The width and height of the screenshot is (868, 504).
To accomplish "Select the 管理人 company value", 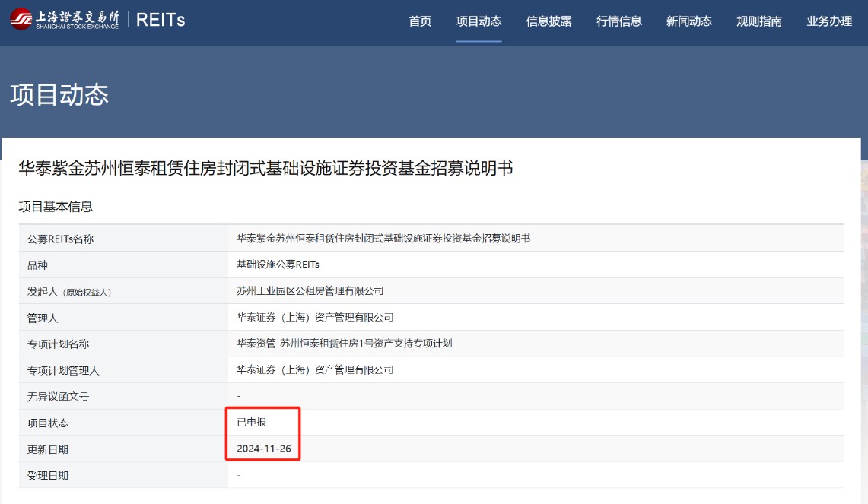I will pyautogui.click(x=315, y=317).
